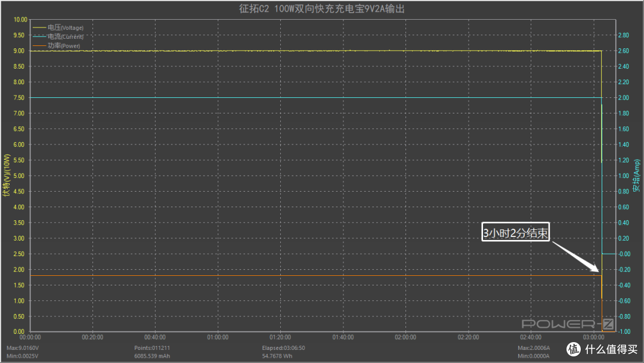The image size is (644, 363).
Task: Click the Min:0.0025V voltage readout
Action: pos(22,356)
